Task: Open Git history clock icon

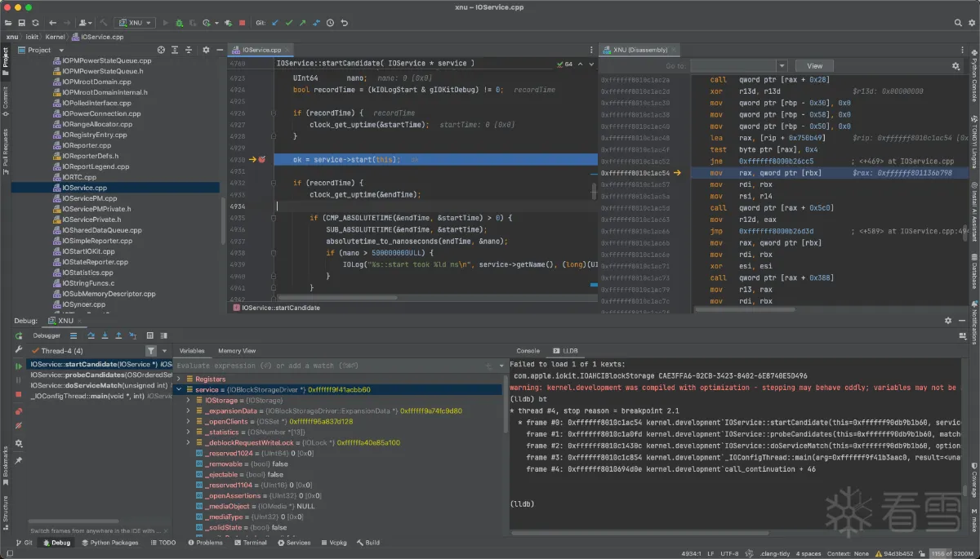Action: 329,23
